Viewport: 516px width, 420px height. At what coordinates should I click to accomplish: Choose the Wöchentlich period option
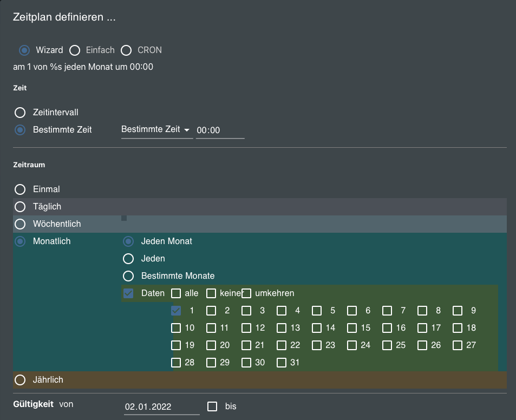point(20,224)
